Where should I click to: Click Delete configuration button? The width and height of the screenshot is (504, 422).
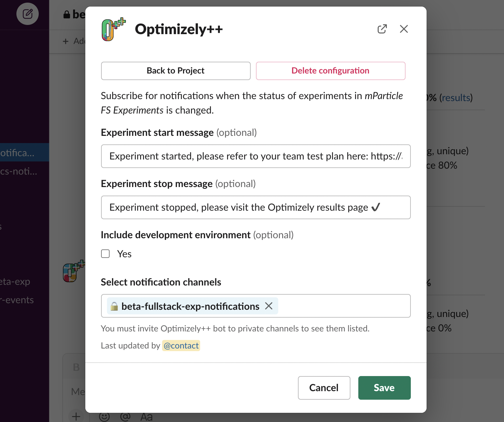pos(330,71)
